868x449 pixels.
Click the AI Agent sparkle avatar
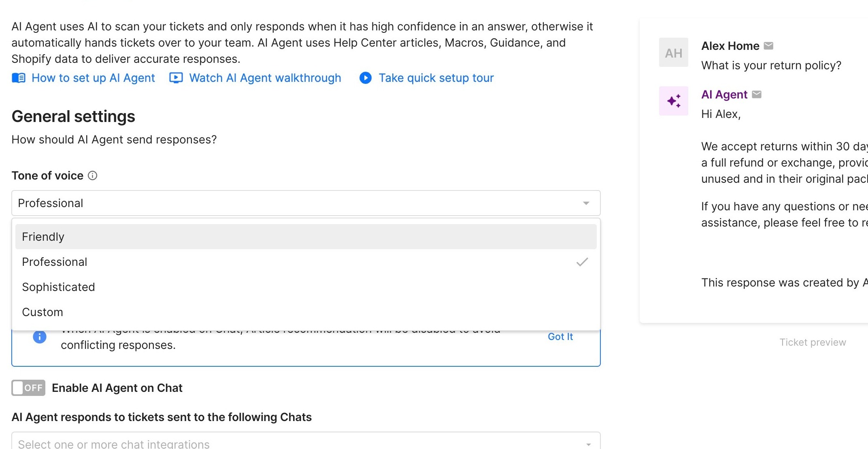click(674, 101)
